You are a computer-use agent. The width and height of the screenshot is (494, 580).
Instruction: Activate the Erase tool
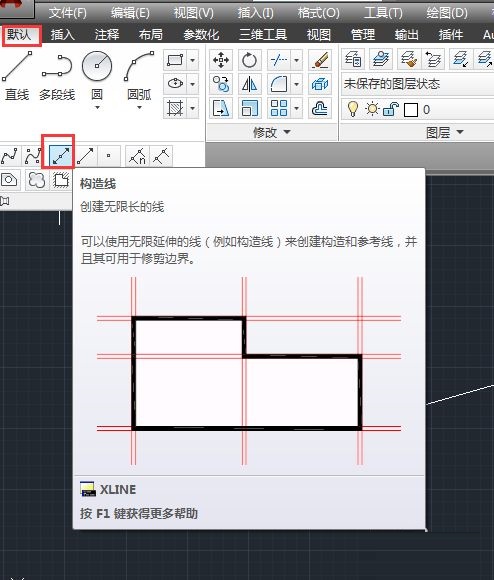click(320, 60)
